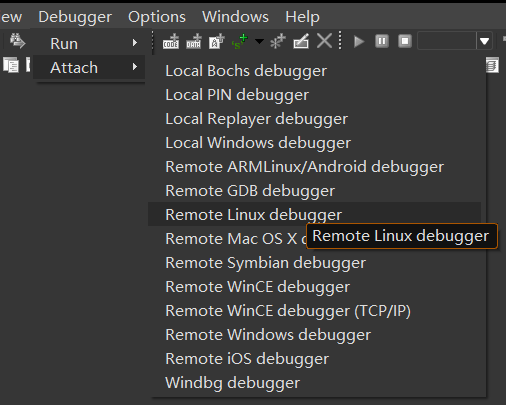Choose Remote Linux debugger menu item
Image resolution: width=506 pixels, height=405 pixels.
(x=314, y=214)
